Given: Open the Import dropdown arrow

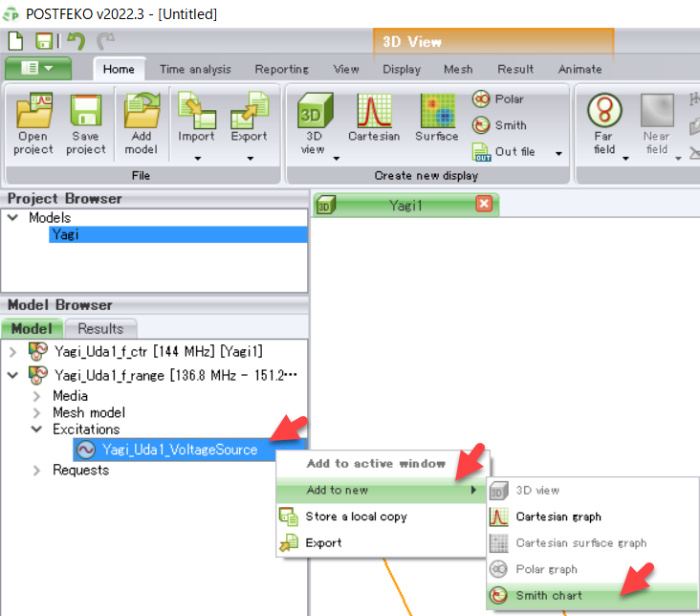Looking at the screenshot, I should (x=198, y=158).
